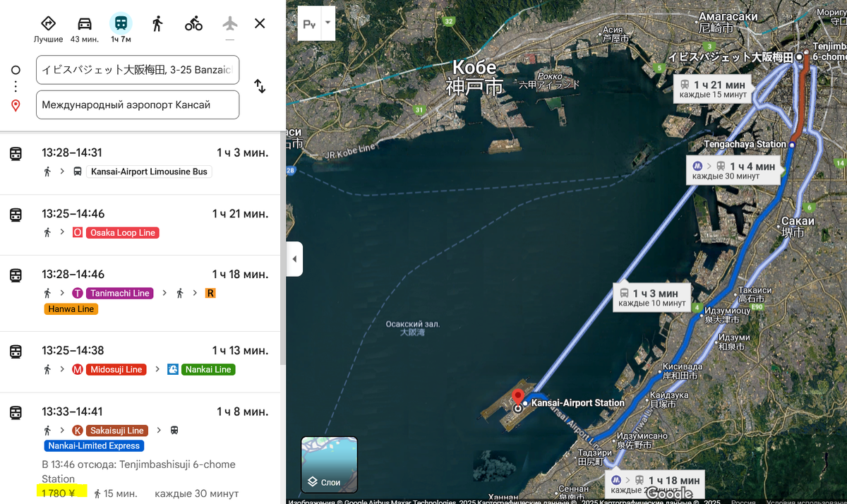This screenshot has height=504, width=847.
Task: Open the input language dropdown arrow
Action: [327, 23]
